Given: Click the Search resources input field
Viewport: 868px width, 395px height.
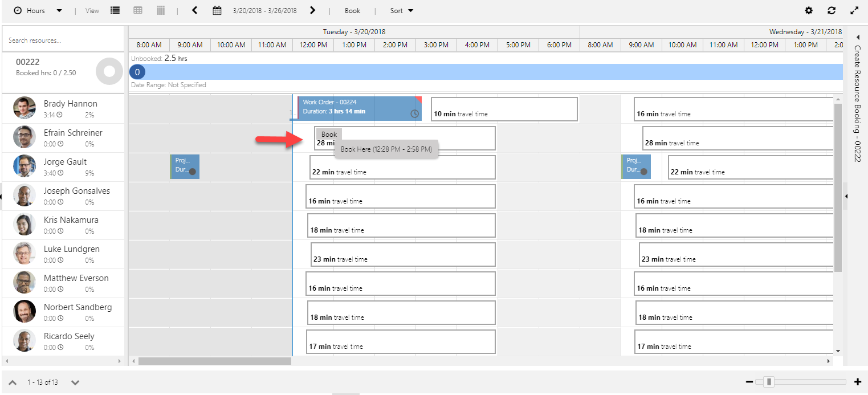Looking at the screenshot, I should [x=63, y=38].
